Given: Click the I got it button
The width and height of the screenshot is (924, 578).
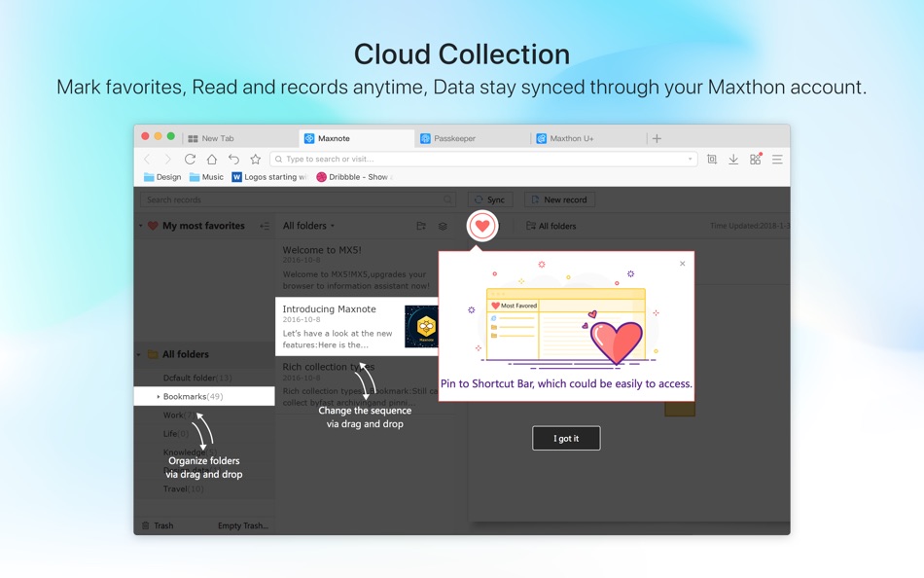Looking at the screenshot, I should pyautogui.click(x=566, y=438).
